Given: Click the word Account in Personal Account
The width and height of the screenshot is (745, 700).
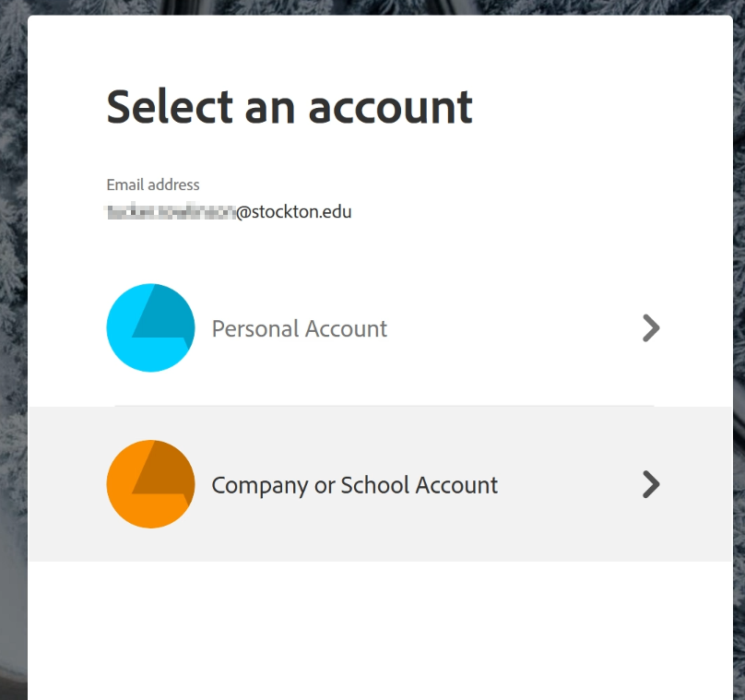Looking at the screenshot, I should (346, 329).
